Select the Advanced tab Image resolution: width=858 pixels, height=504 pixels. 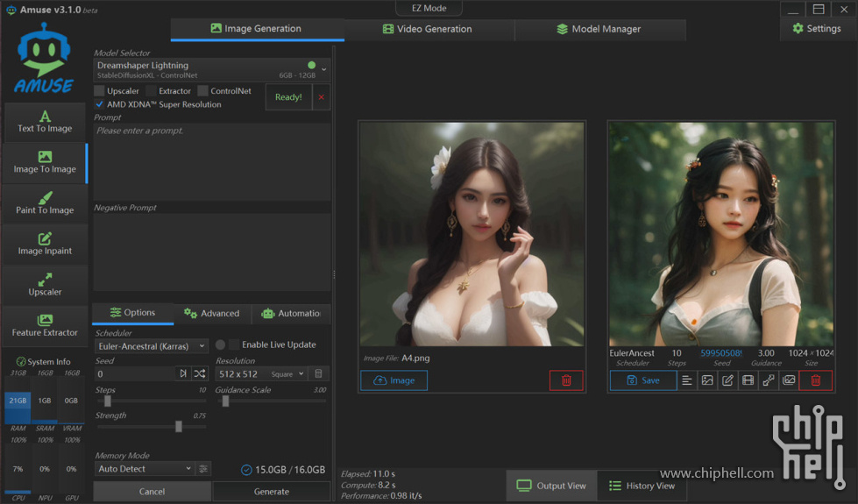(x=212, y=314)
